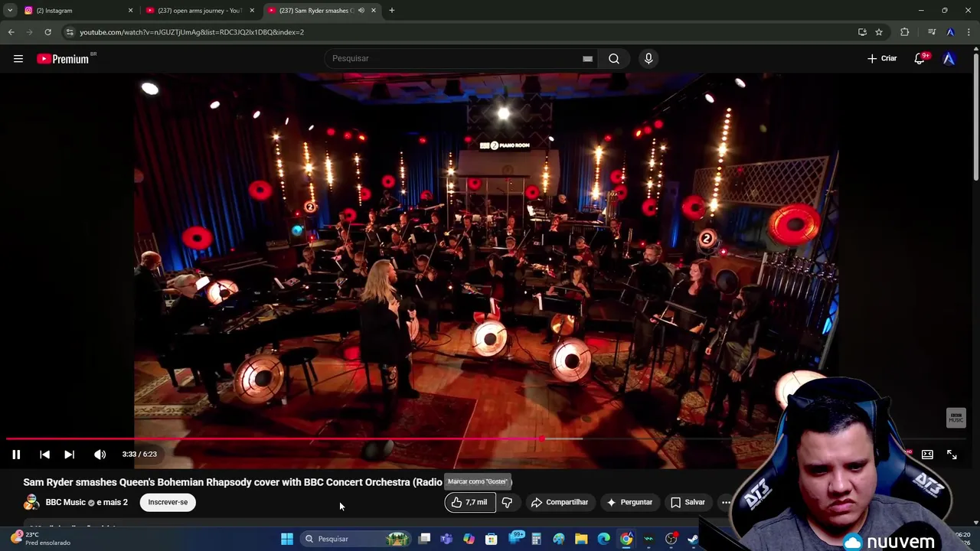This screenshot has height=551, width=980.
Task: Open media control icon in toolbar
Action: (x=932, y=32)
